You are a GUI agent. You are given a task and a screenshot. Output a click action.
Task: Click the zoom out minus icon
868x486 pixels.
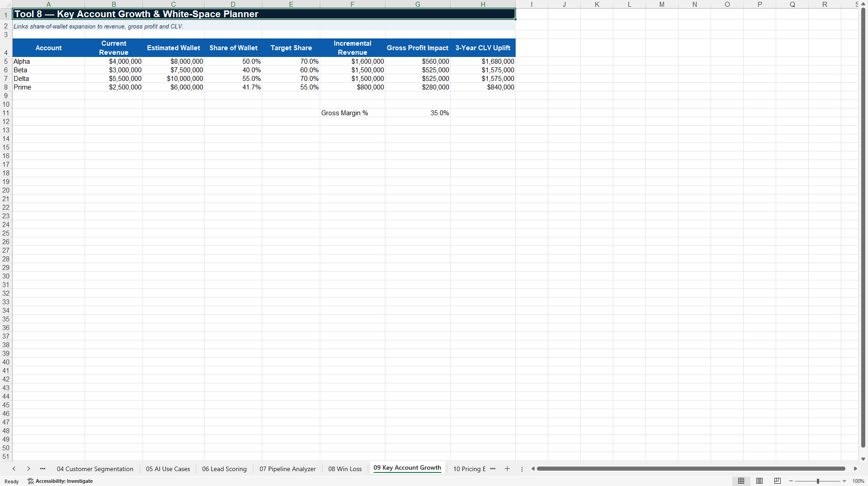coord(791,481)
